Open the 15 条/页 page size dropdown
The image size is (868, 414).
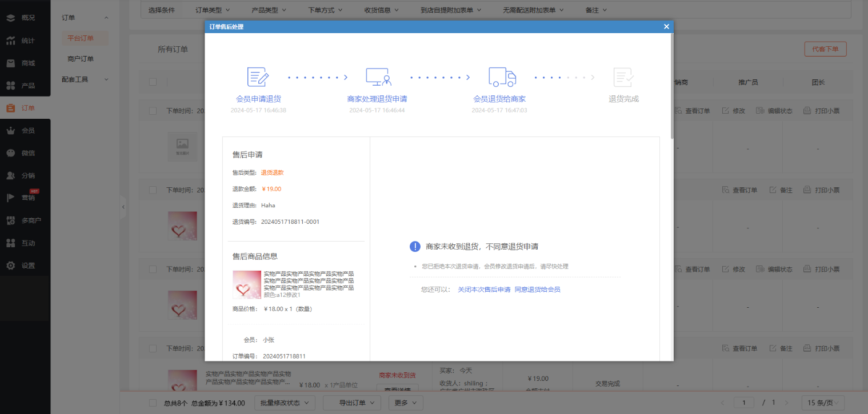coord(826,403)
